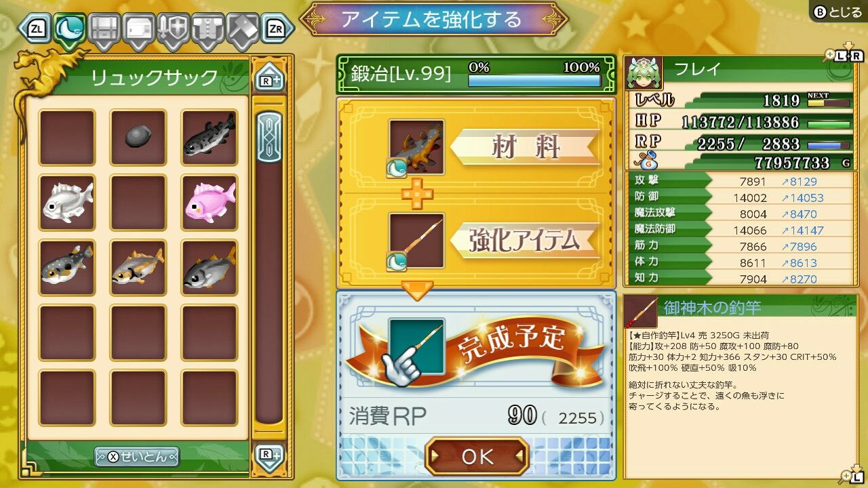
Task: Open the fridge tab
Action: [138, 30]
